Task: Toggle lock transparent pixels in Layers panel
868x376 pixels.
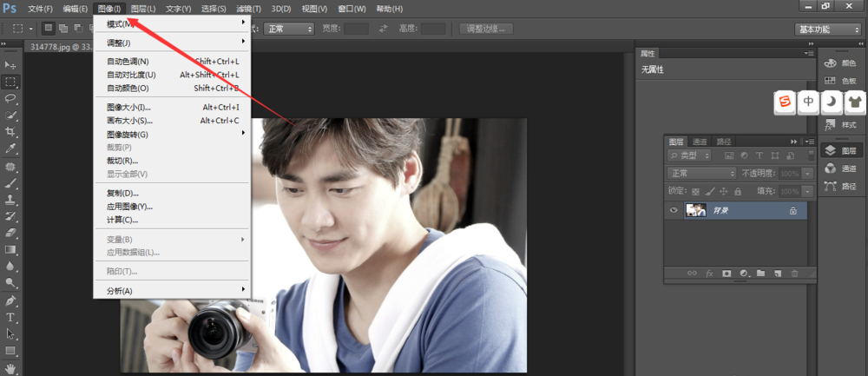Action: click(695, 191)
